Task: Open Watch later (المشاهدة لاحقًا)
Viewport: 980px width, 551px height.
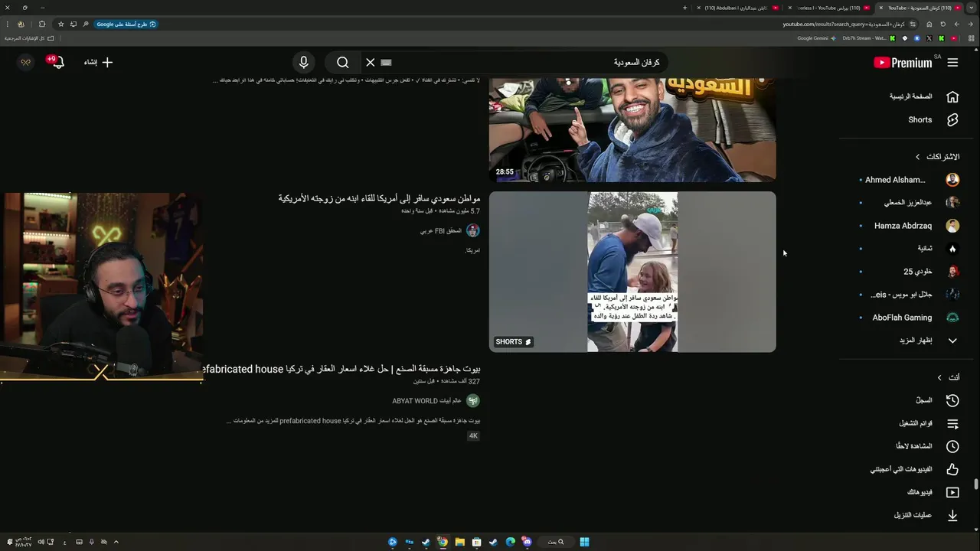Action: [x=907, y=446]
